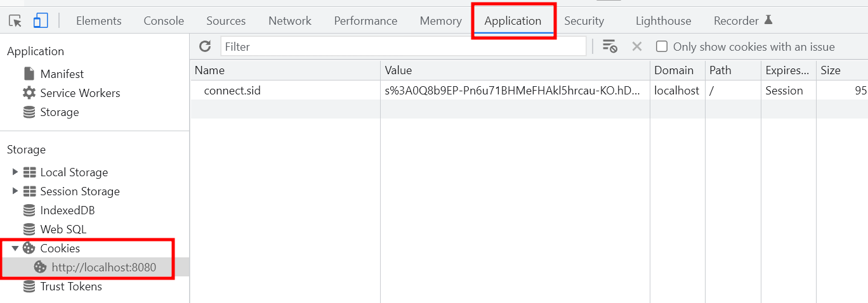This screenshot has height=303, width=868.
Task: Select IndexedDB in the tree
Action: [67, 210]
